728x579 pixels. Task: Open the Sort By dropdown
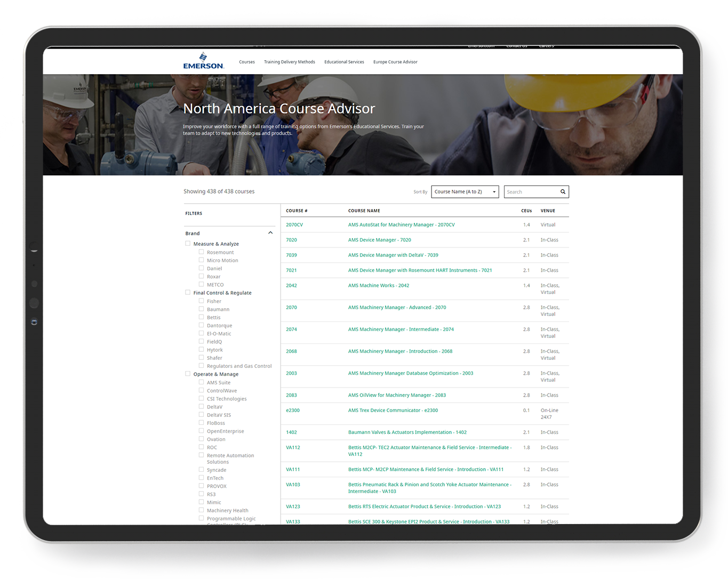tap(465, 192)
